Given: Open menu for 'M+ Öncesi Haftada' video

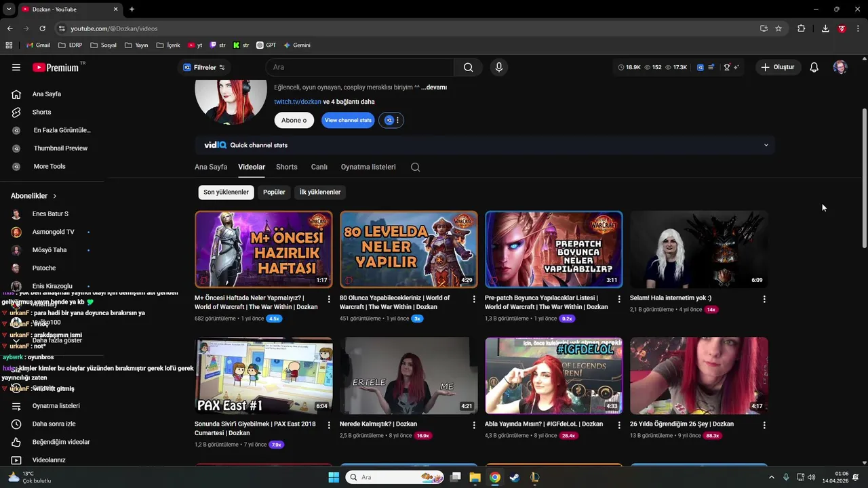Looking at the screenshot, I should click(329, 299).
